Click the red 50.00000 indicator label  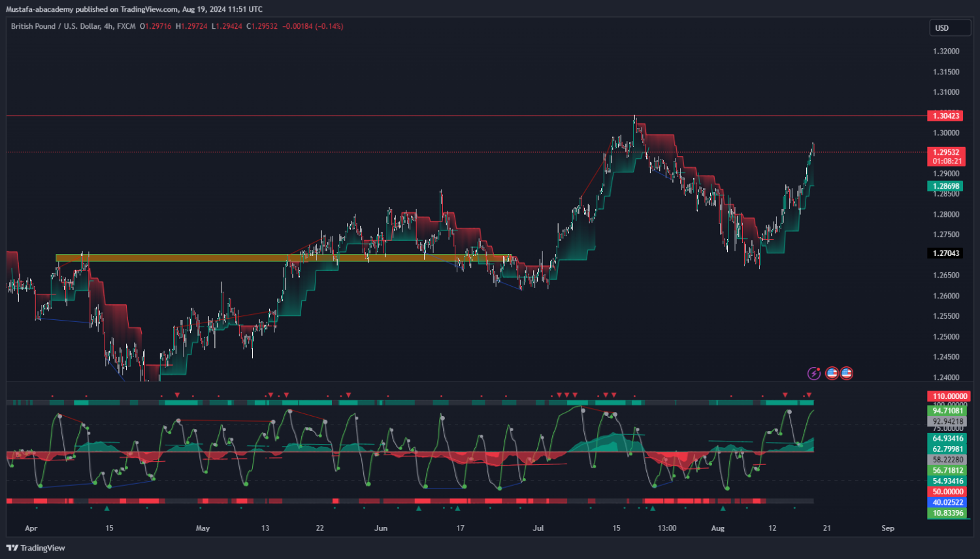947,492
